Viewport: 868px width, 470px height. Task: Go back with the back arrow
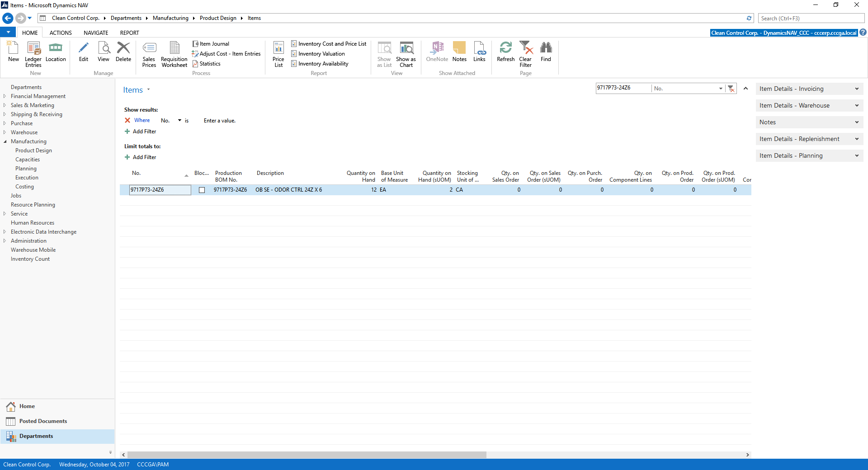[x=8, y=18]
